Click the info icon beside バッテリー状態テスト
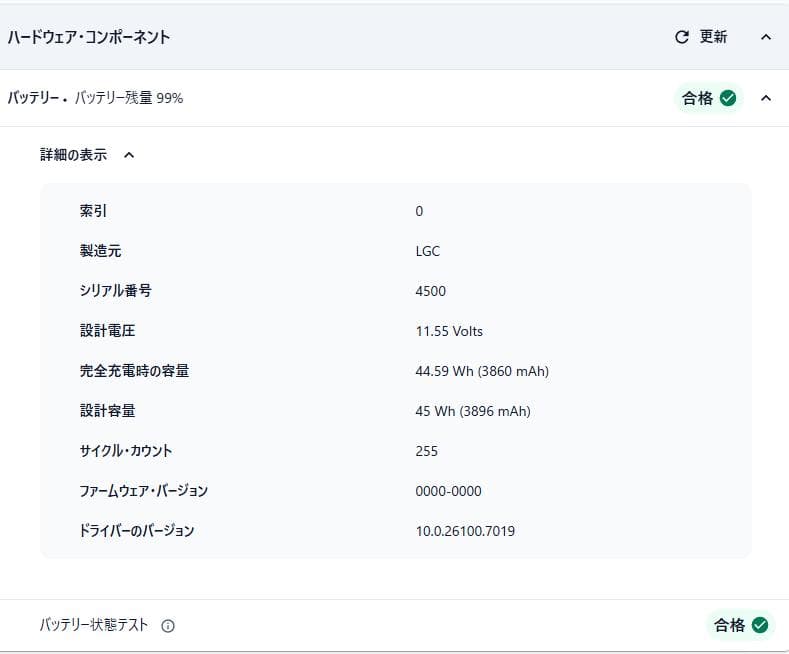Image resolution: width=789 pixels, height=654 pixels. tap(168, 626)
